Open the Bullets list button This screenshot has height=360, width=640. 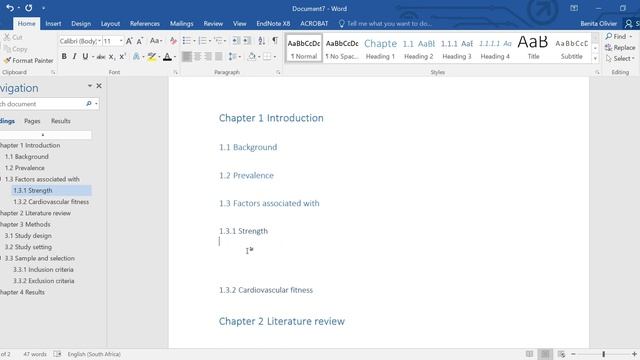tap(187, 40)
